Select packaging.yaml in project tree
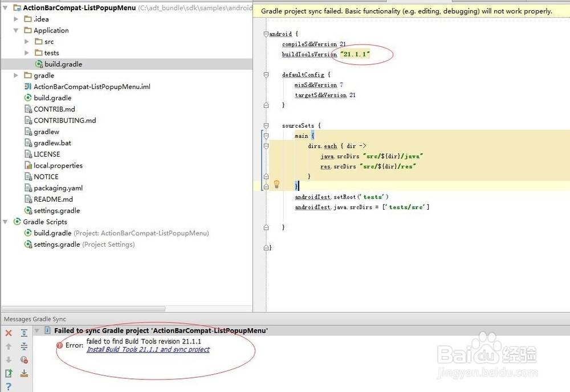Screen dimensions: 570x392 click(58, 188)
